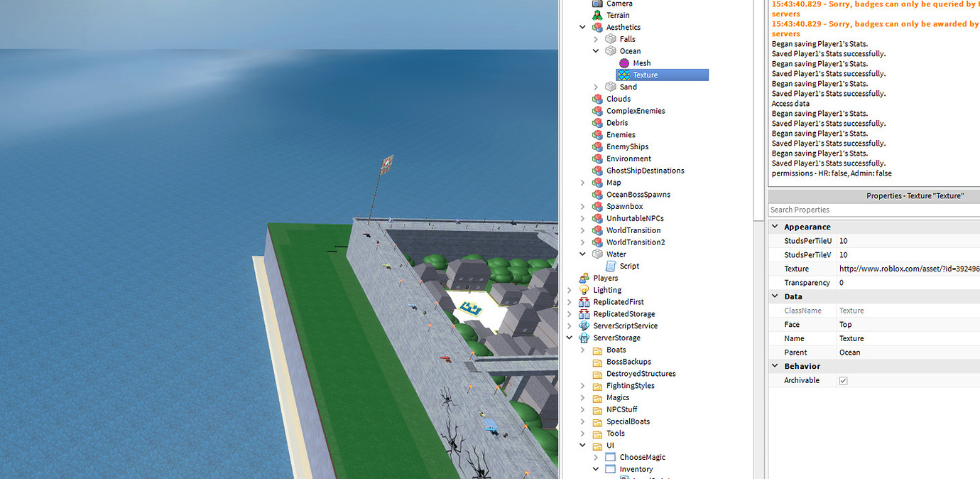Click the Debris model icon
This screenshot has width=980, height=479.
pyautogui.click(x=597, y=123)
